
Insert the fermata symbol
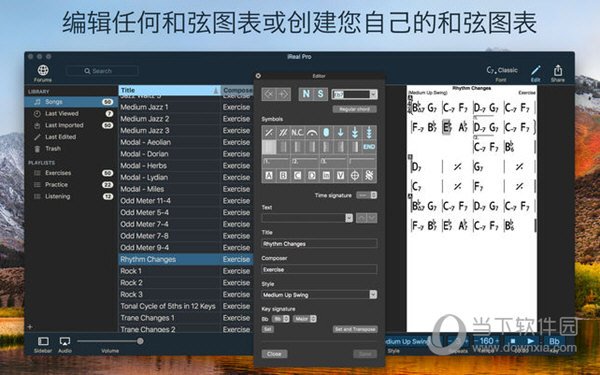click(312, 132)
